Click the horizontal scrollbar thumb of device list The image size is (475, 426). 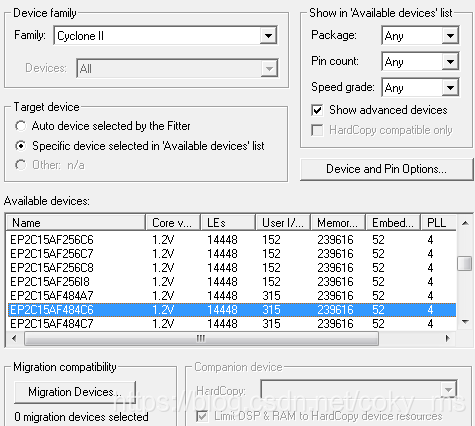[201, 339]
